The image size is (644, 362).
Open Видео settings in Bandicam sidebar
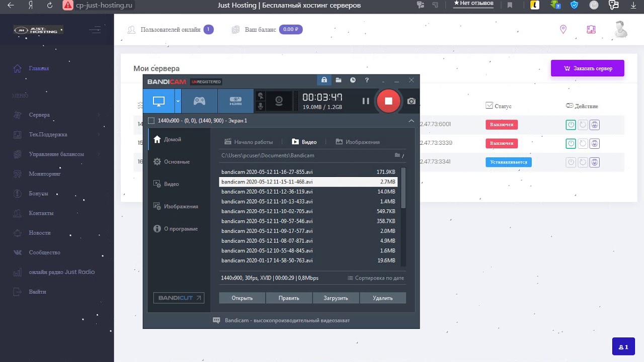166,184
